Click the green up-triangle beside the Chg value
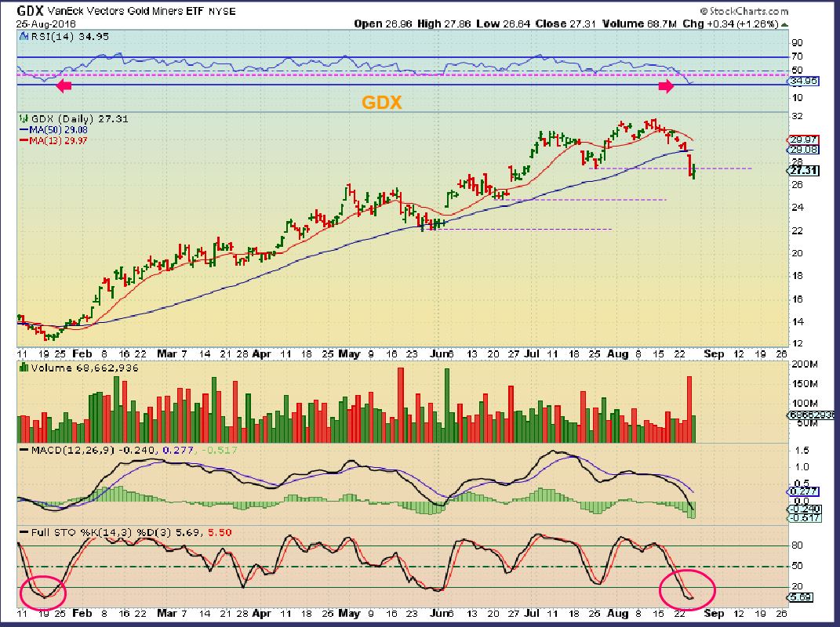 pyautogui.click(x=785, y=24)
